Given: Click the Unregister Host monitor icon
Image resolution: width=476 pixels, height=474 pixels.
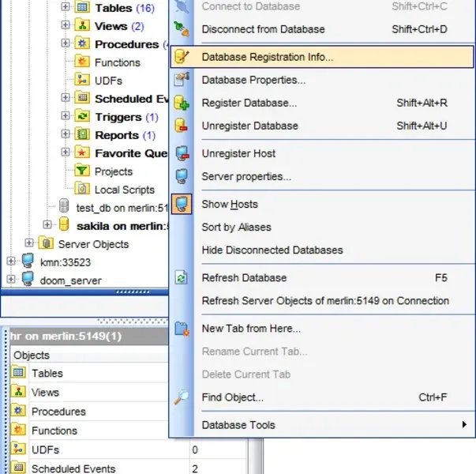Looking at the screenshot, I should coord(182,153).
